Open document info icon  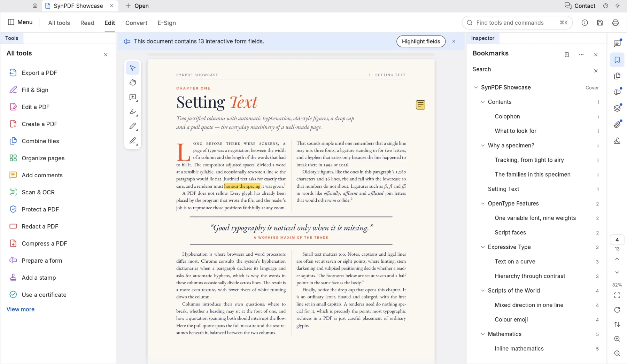pyautogui.click(x=585, y=23)
